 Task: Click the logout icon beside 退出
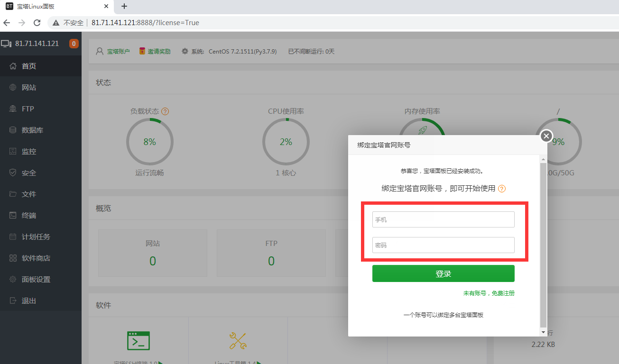13,300
